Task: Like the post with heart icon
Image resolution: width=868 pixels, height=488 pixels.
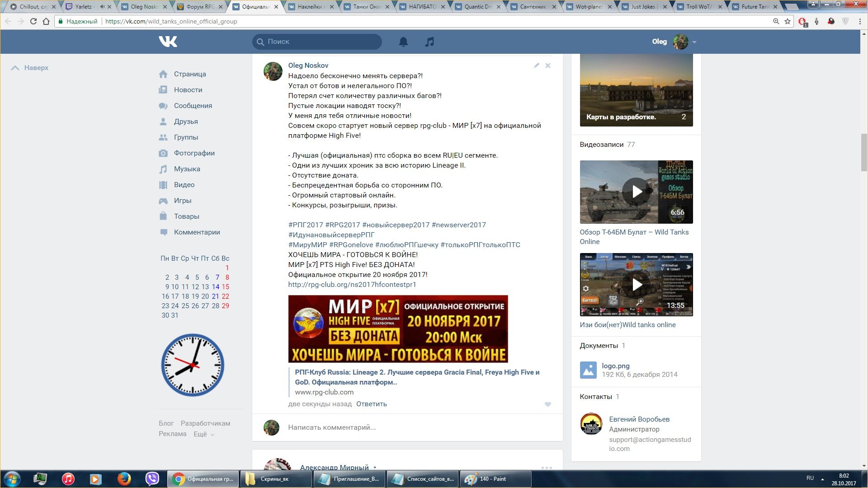Action: (x=547, y=404)
